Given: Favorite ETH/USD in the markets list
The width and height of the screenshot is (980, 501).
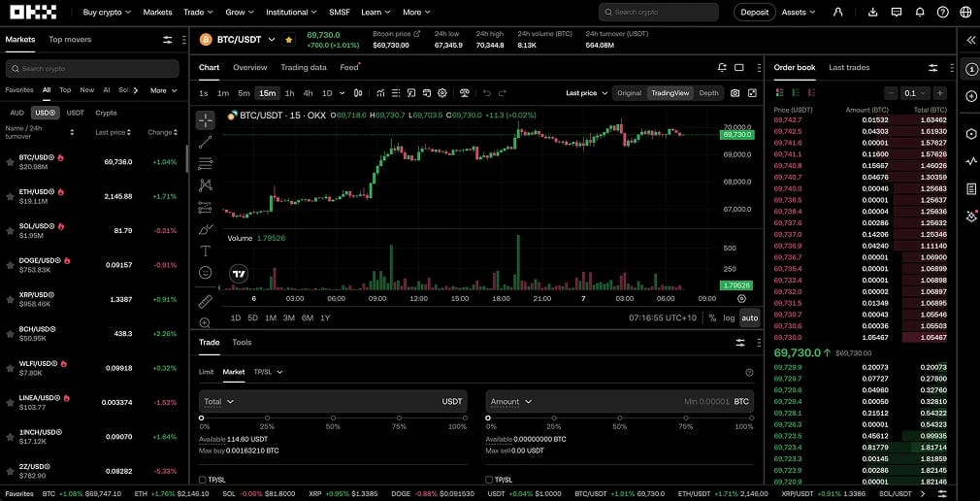Looking at the screenshot, I should tap(10, 196).
